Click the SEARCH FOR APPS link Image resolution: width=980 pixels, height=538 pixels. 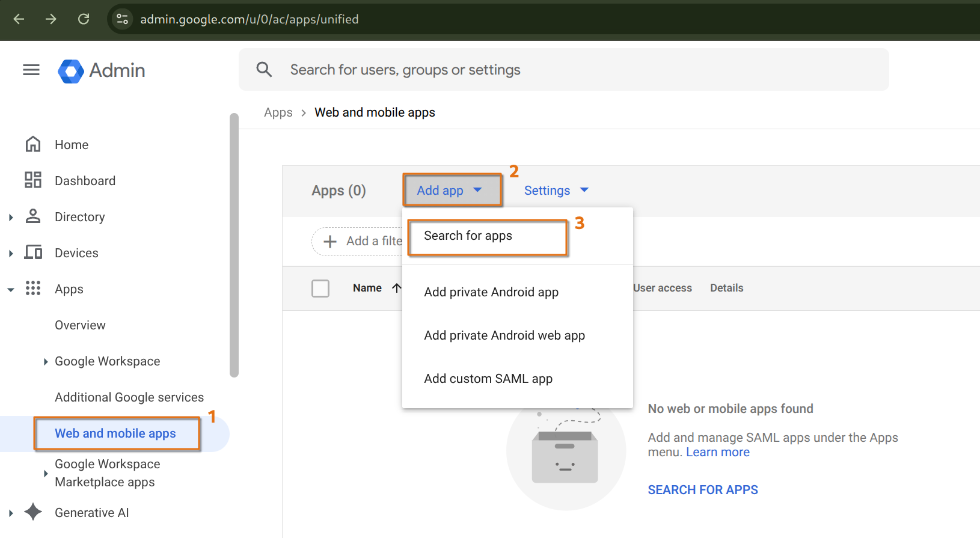(703, 490)
